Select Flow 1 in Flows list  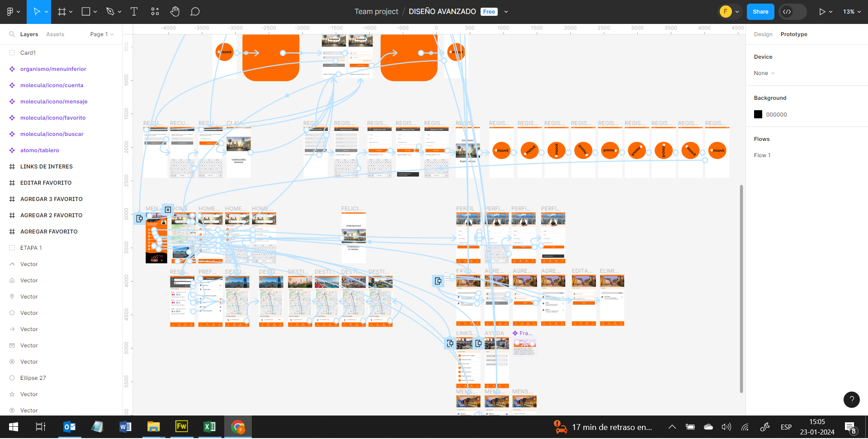tap(762, 155)
